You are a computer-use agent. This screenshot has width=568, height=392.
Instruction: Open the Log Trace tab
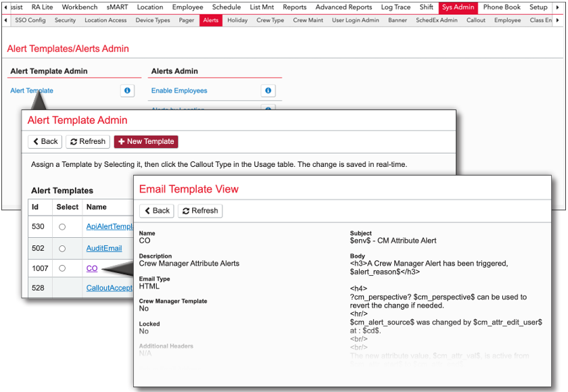click(396, 7)
